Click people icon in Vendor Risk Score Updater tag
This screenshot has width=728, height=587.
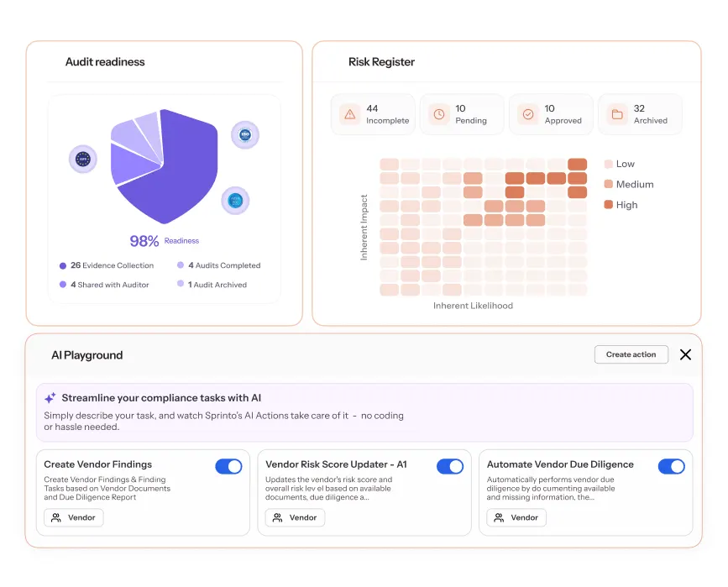(278, 517)
